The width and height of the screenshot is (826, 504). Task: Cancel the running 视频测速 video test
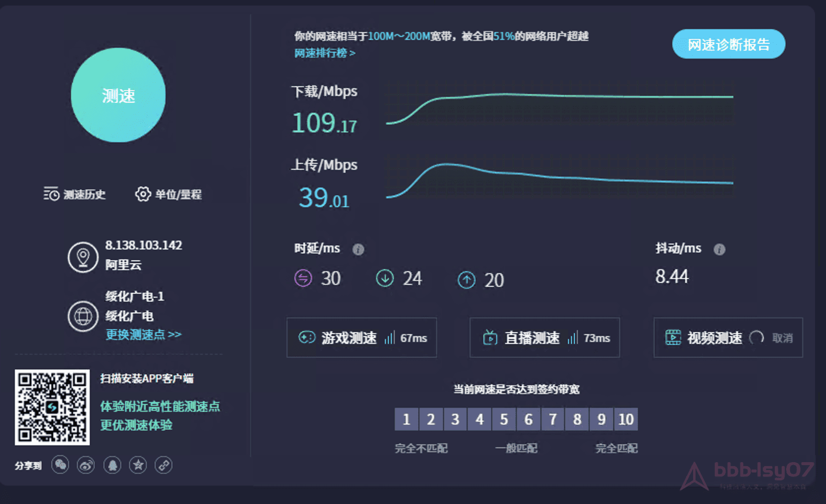coord(782,338)
